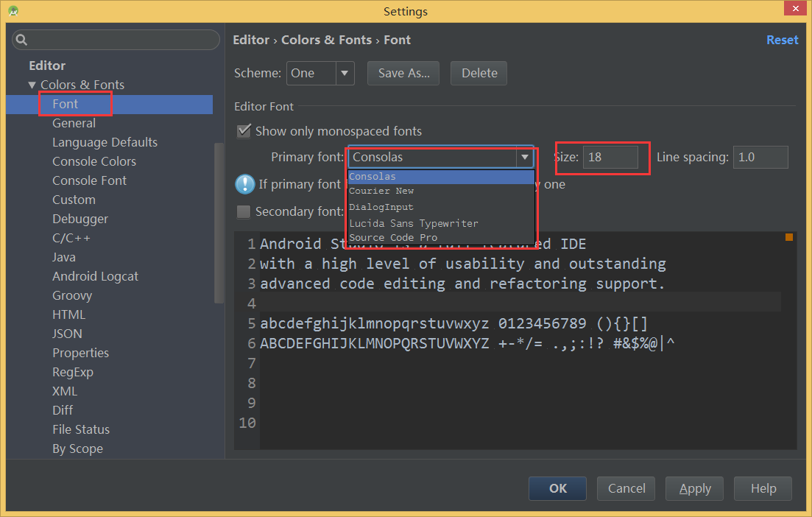This screenshot has width=812, height=517.
Task: Focus the settings search field
Action: pos(116,39)
